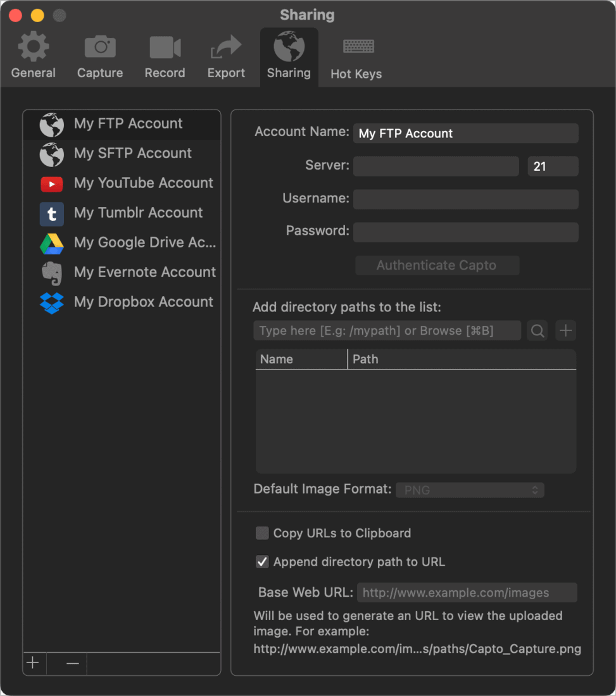Viewport: 616px width, 696px height.
Task: Click the search magnifier in directory paths
Action: [537, 330]
